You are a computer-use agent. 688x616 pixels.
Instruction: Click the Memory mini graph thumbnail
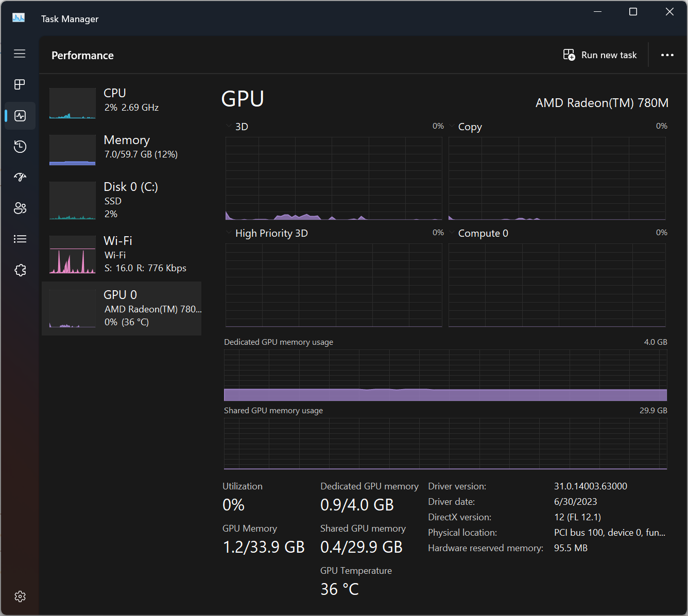[x=73, y=150]
